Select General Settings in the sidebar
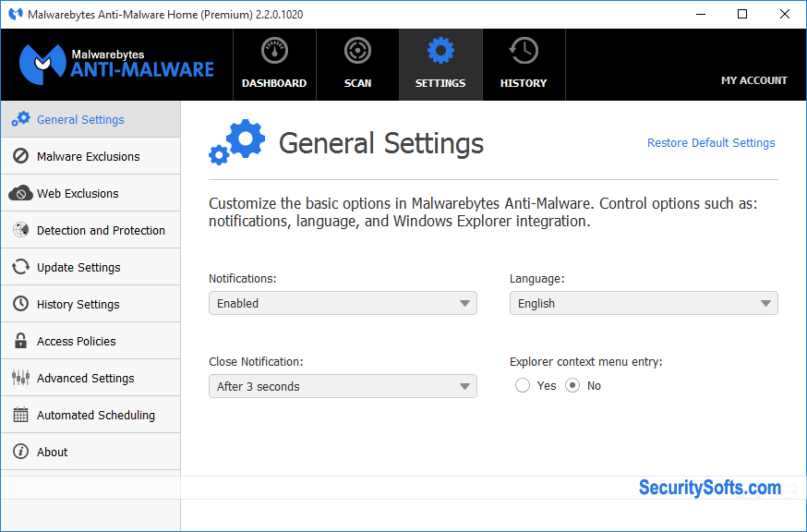 90,119
